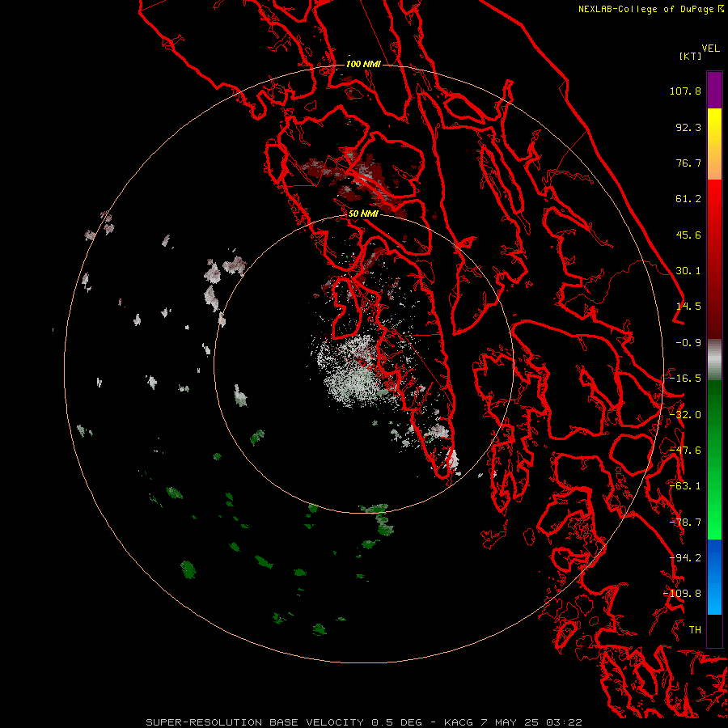This screenshot has width=728, height=728.
Task: Click the 100 NMI range ring label
Action: [x=363, y=64]
